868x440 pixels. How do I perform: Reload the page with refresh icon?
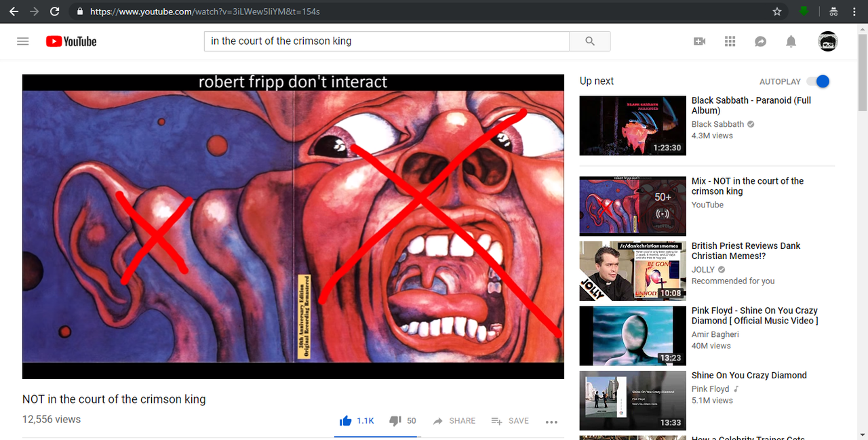tap(55, 12)
